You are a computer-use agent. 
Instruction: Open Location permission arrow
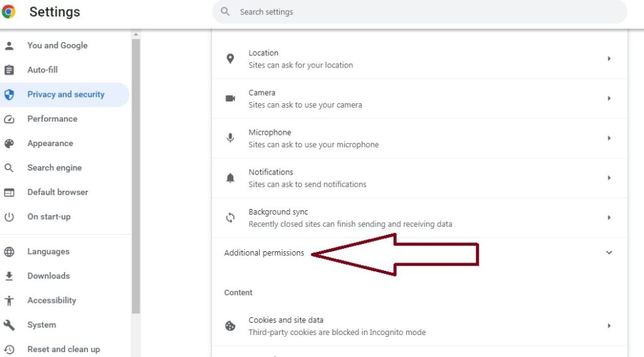tap(609, 59)
